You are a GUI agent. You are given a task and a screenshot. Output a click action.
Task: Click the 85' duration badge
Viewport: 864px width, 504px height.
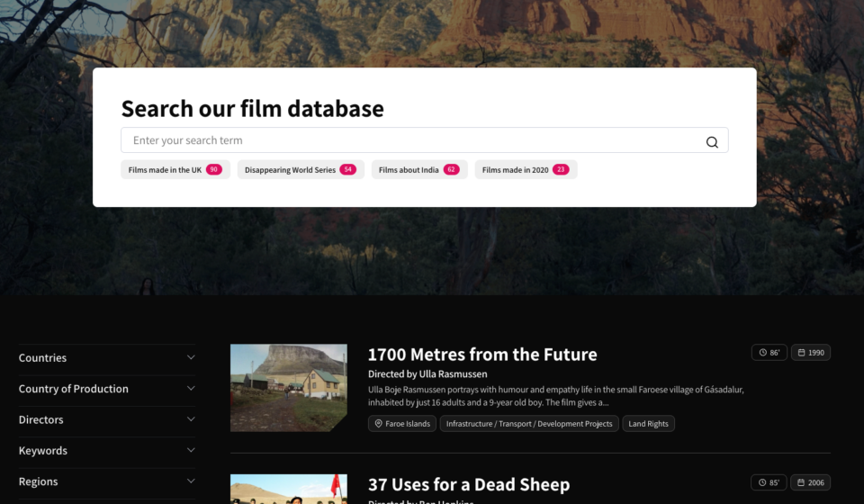(x=769, y=482)
